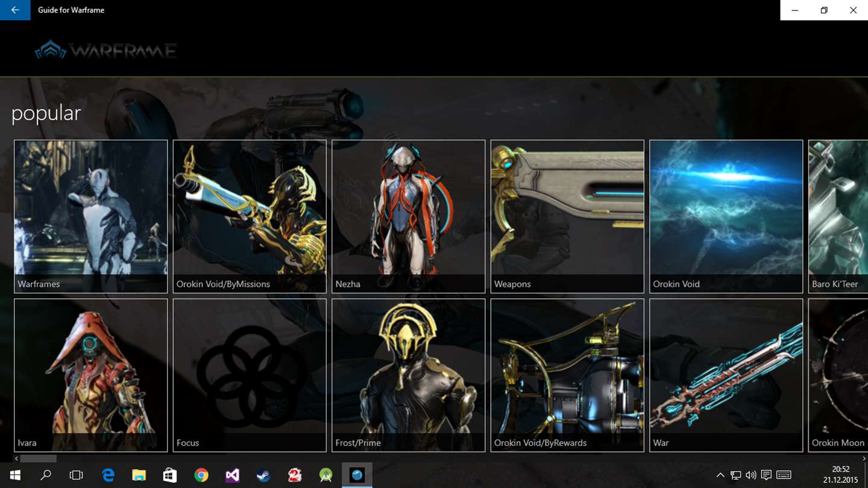Open the Orokin Void/ByMissions tile
The height and width of the screenshot is (488, 868).
250,216
